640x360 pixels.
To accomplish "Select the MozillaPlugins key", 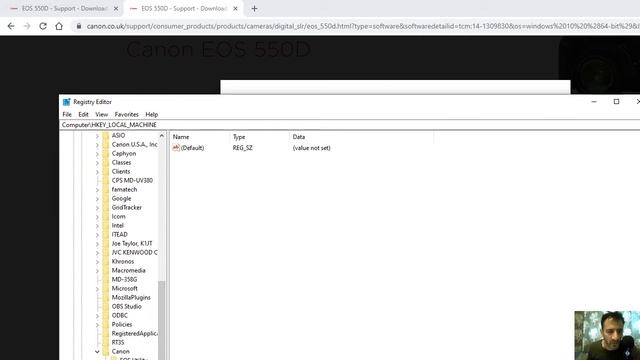I will click(131, 298).
